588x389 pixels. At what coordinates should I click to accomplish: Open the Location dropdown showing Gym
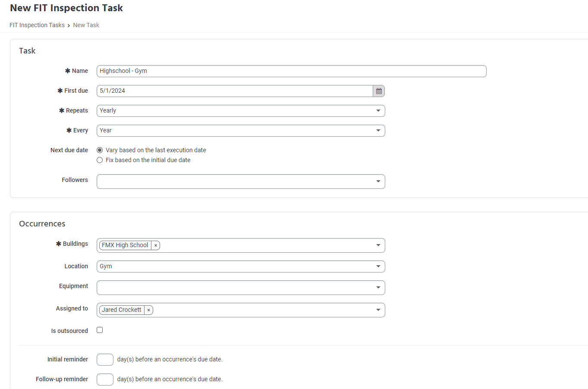[x=240, y=267]
